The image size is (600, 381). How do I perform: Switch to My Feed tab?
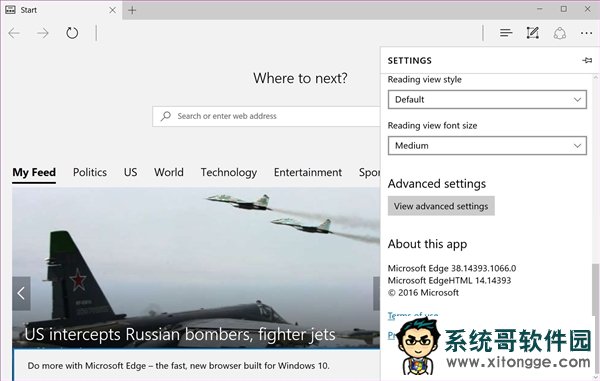34,173
